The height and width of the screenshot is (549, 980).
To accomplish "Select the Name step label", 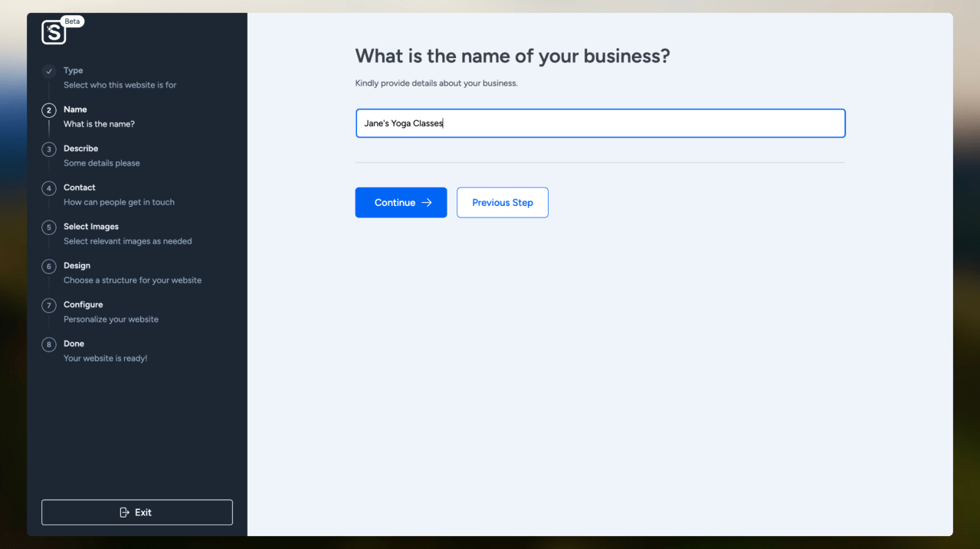I will [x=75, y=109].
